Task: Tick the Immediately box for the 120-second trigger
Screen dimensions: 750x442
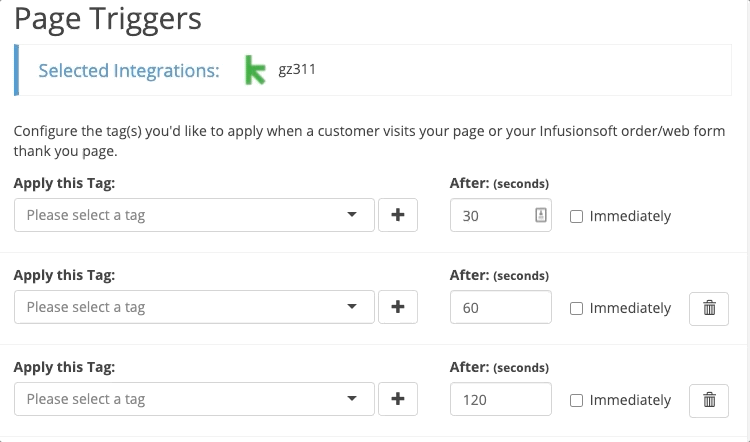Action: [576, 400]
